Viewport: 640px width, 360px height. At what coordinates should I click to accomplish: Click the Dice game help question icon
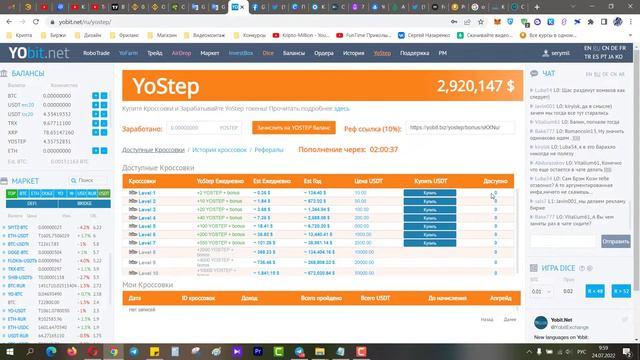point(582,268)
